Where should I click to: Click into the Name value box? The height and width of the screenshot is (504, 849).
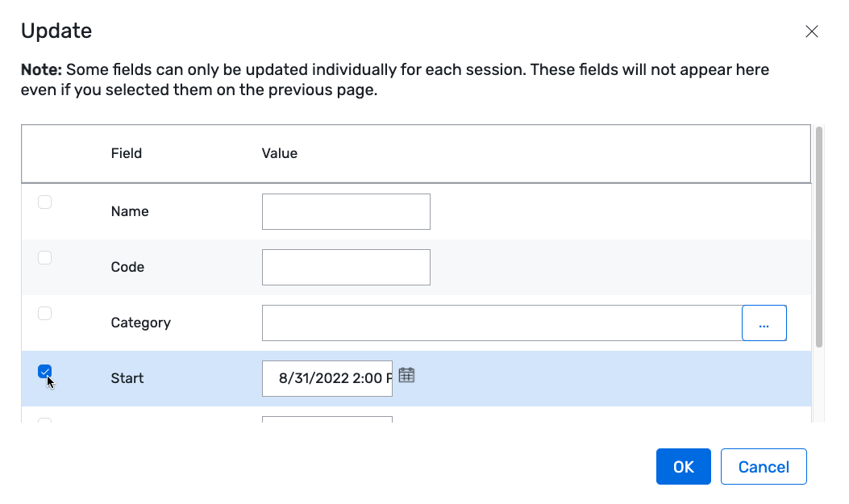pyautogui.click(x=346, y=211)
